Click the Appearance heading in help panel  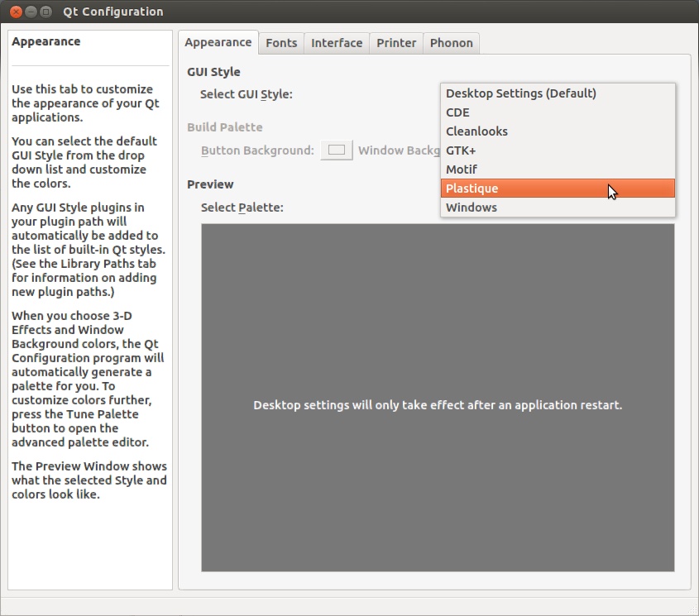pos(46,41)
